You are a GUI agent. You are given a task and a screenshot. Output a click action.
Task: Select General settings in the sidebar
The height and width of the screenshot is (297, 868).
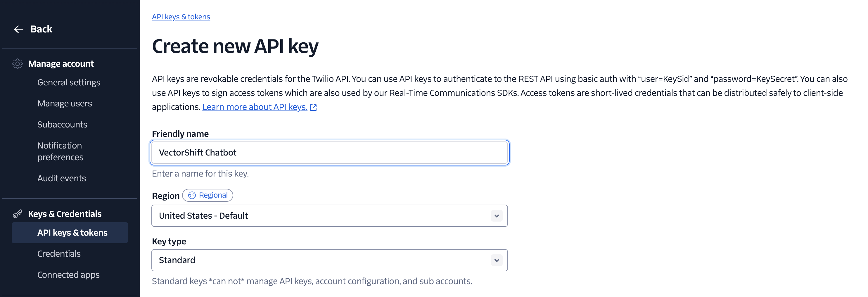click(69, 82)
